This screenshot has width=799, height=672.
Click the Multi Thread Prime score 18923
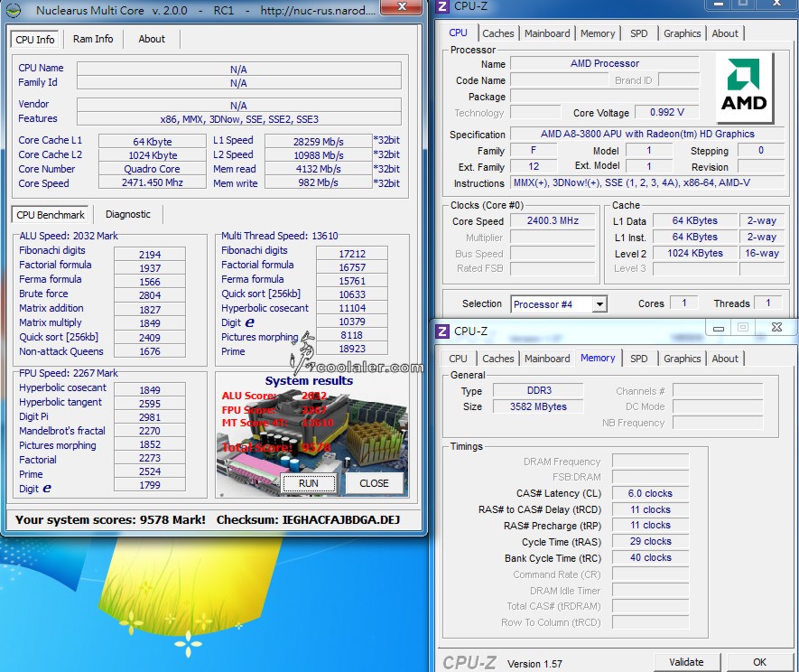tap(352, 349)
